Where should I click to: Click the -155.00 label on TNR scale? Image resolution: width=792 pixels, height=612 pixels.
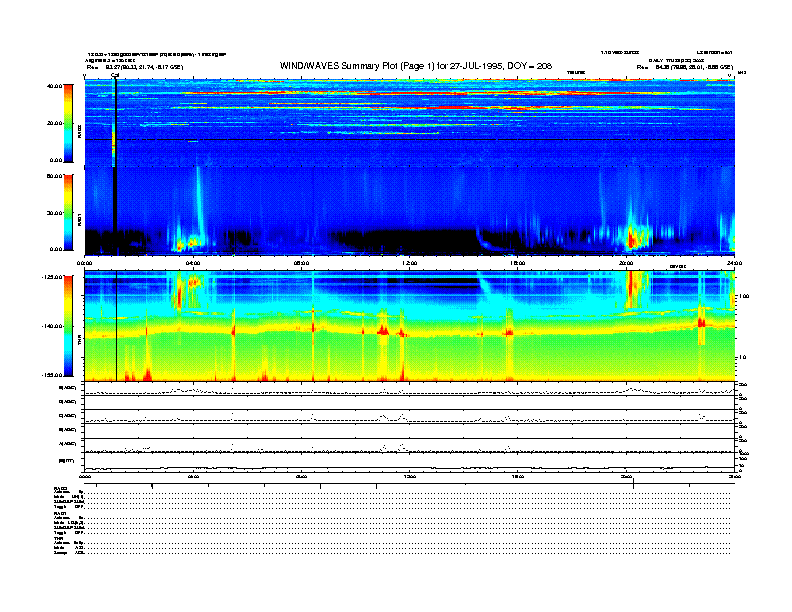[x=52, y=375]
